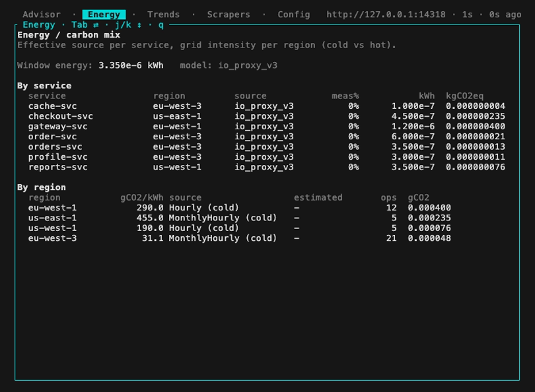Open the Scrapers tab

pos(229,15)
